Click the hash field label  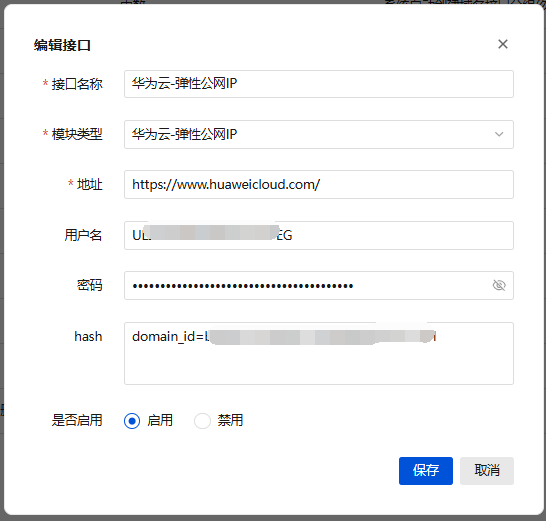88,336
